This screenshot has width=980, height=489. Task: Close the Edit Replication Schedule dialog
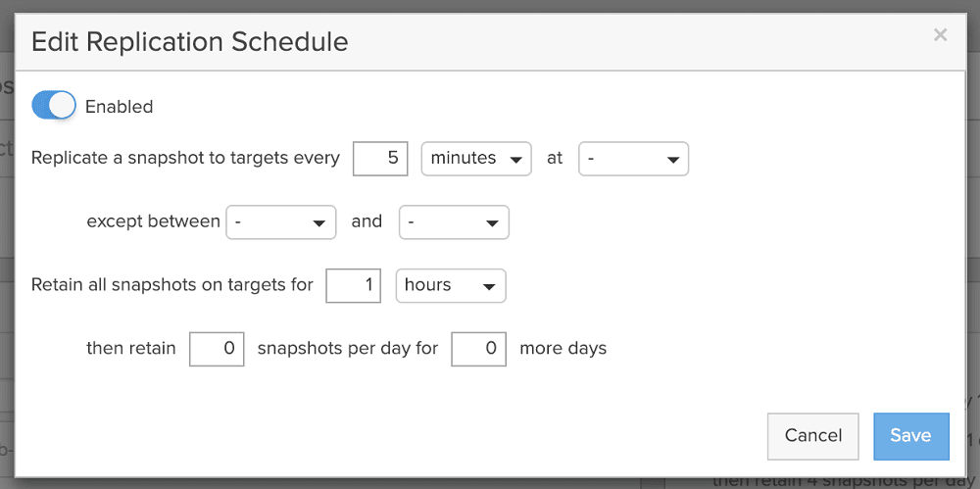(x=940, y=35)
